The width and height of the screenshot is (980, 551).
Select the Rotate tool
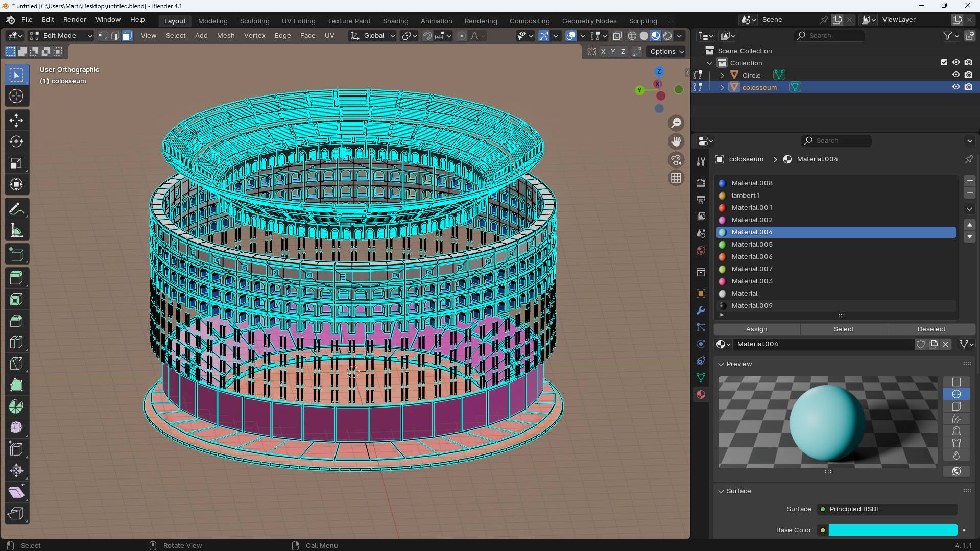click(16, 142)
